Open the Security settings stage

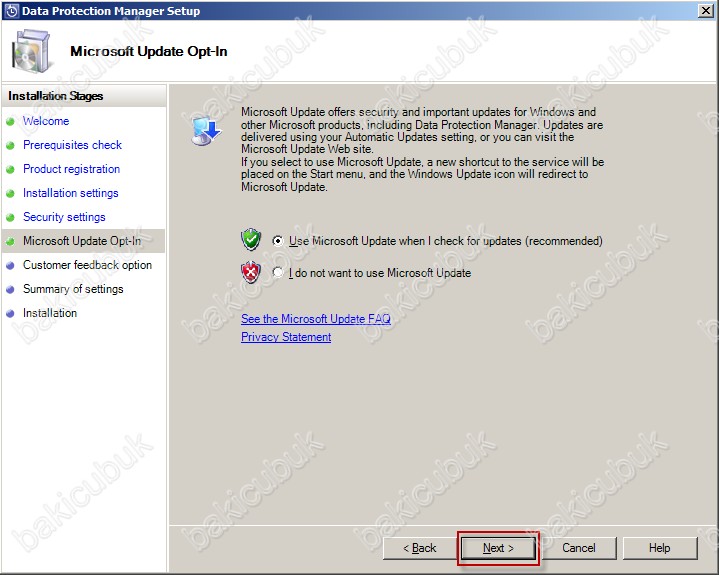point(64,217)
